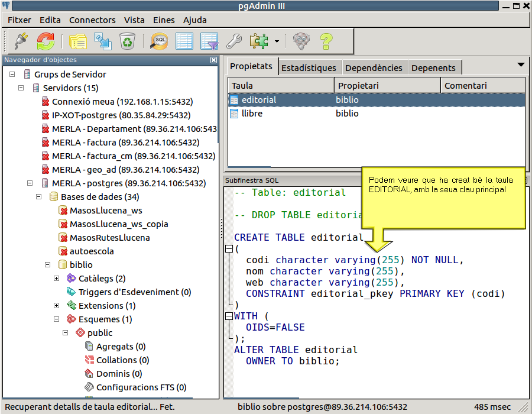Collapse the Esquemes (1) node
Image resolution: width=532 pixels, height=414 pixels.
tap(56, 319)
